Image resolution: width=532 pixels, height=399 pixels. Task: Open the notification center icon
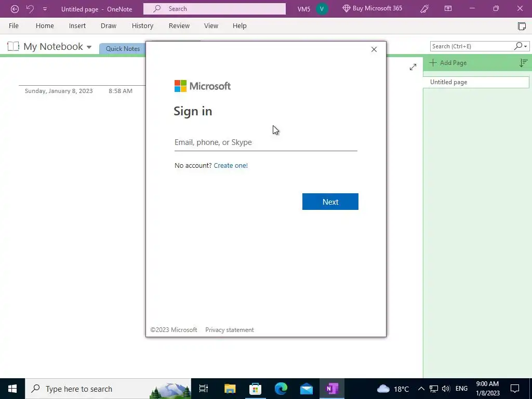pyautogui.click(x=515, y=389)
